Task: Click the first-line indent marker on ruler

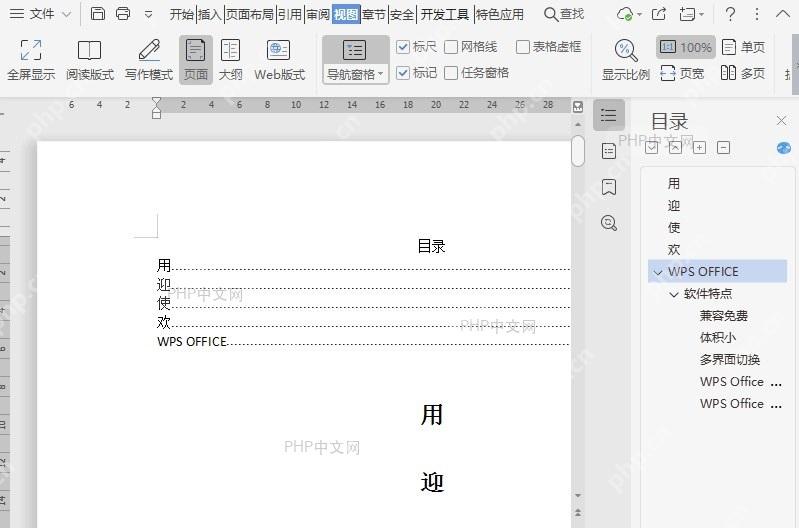Action: [x=156, y=101]
